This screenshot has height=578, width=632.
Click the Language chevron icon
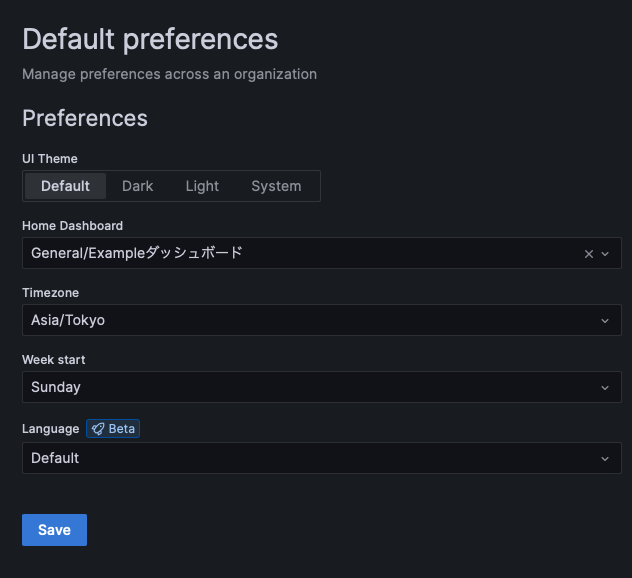point(605,459)
